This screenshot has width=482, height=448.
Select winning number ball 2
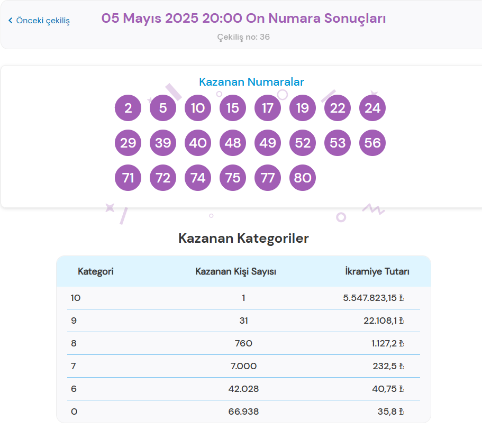click(128, 108)
